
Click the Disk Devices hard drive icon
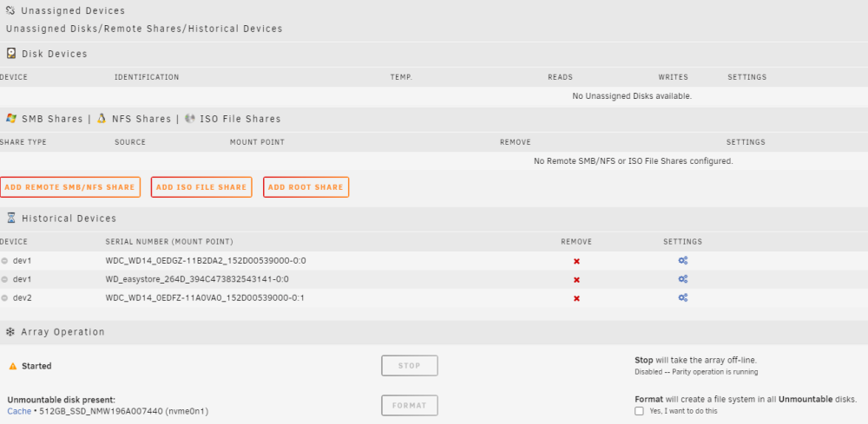(x=11, y=54)
